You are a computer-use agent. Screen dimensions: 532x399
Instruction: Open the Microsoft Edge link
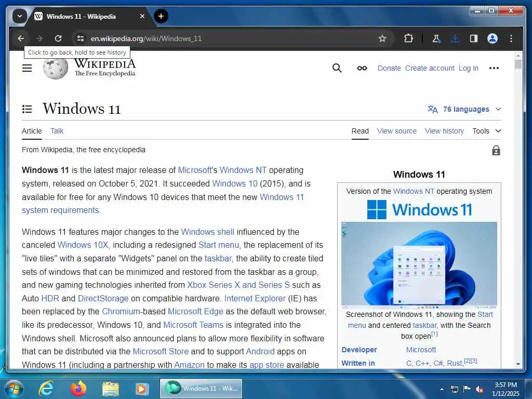[195, 312]
